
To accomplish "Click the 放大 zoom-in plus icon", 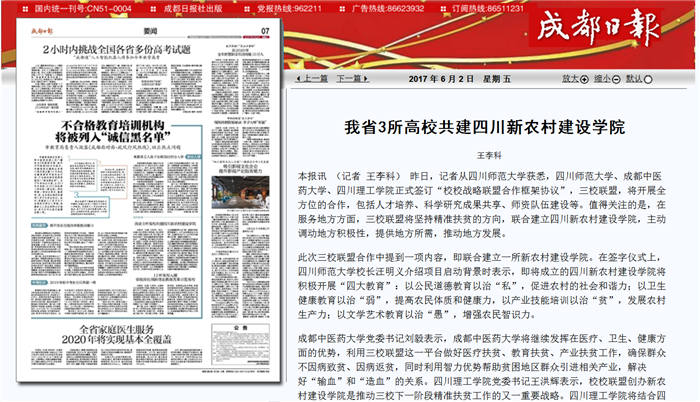I will 583,77.
